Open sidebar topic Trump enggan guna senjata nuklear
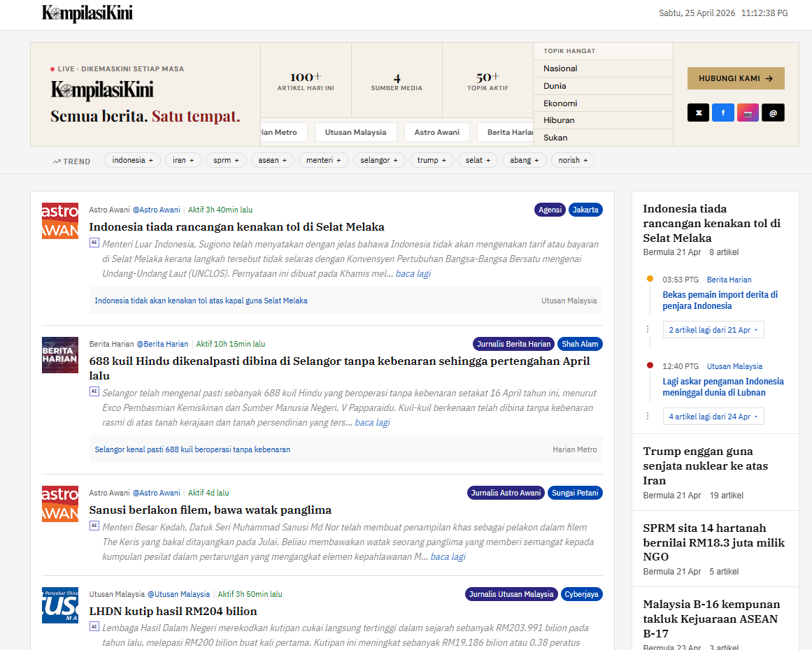This screenshot has height=650, width=812. click(x=705, y=465)
